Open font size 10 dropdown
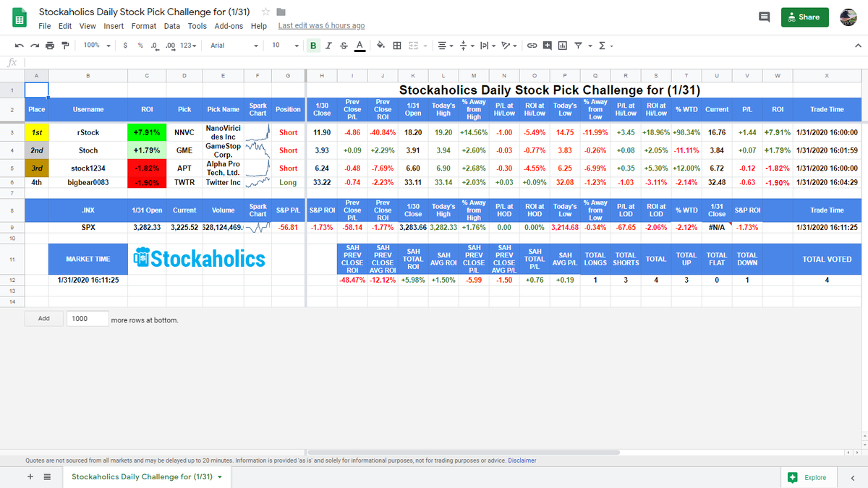The width and height of the screenshot is (868, 488). (285, 46)
